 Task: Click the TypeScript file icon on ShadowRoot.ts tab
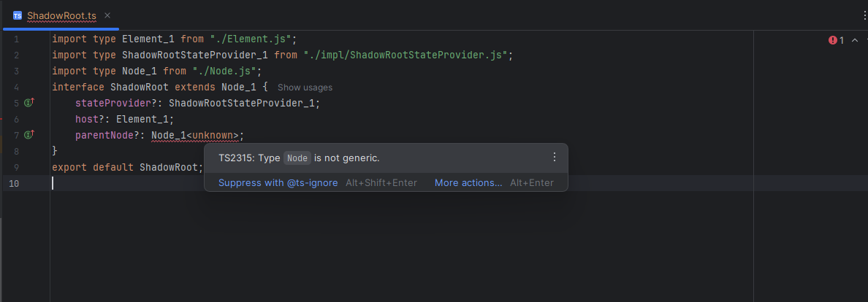click(x=18, y=15)
